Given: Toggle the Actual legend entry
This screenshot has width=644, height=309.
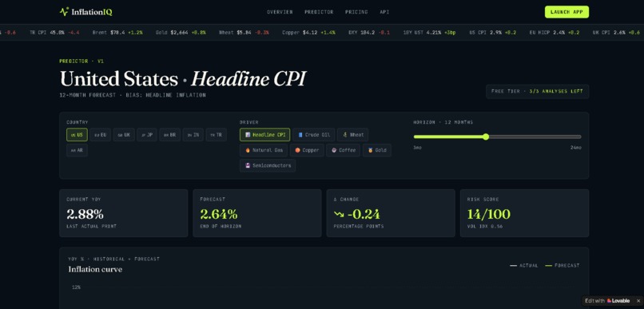Looking at the screenshot, I should [523, 266].
